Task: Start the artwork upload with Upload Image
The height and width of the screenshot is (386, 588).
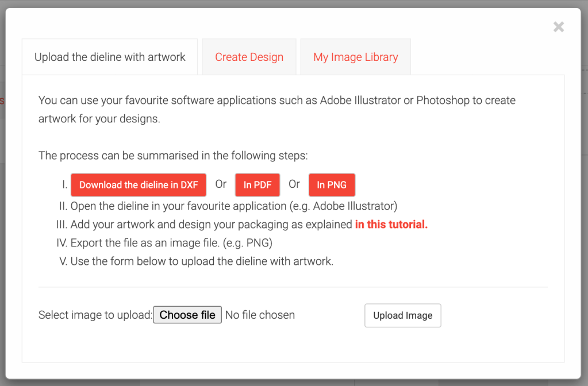Action: click(x=402, y=315)
